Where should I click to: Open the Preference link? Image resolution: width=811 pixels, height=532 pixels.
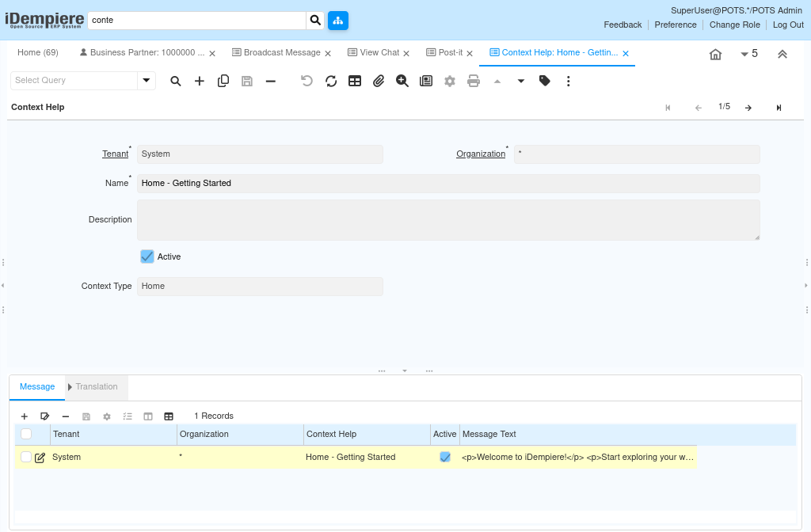676,25
